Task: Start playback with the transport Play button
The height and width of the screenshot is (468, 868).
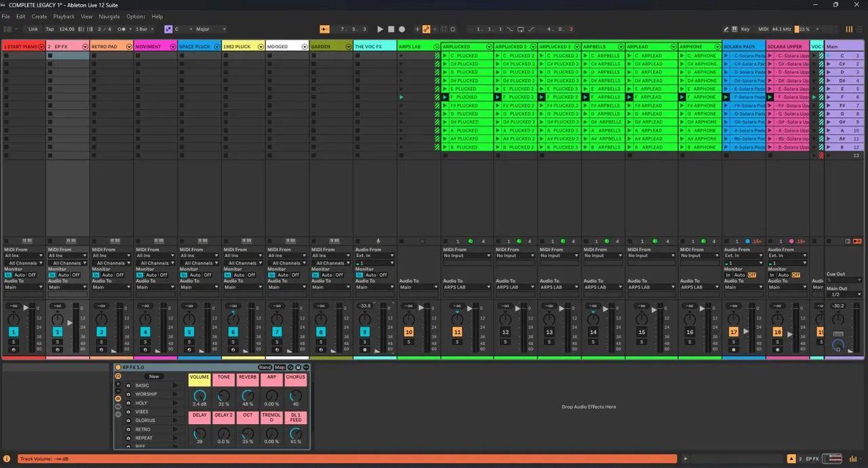Action: pos(380,29)
